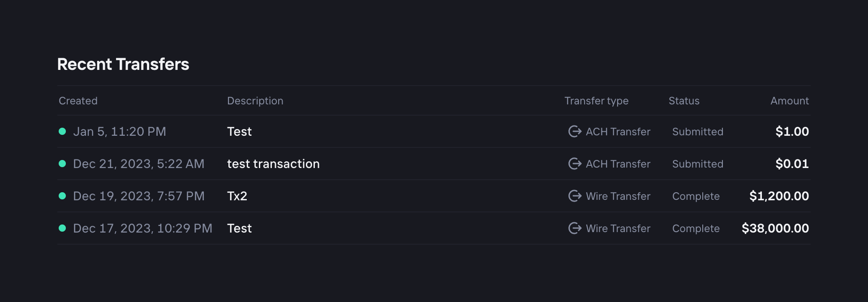Select the Complete status on Tx2 row
Image resolution: width=868 pixels, height=302 pixels.
point(696,196)
